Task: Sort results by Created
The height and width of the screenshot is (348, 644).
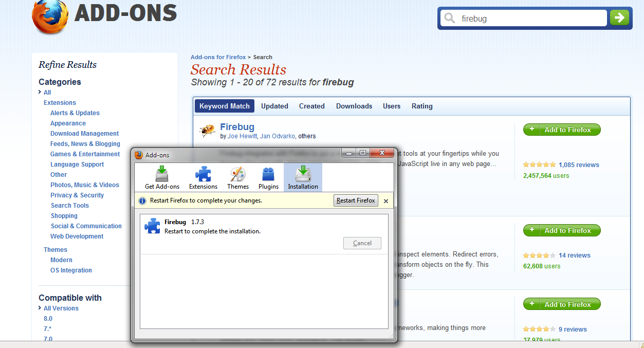Action: pos(312,106)
